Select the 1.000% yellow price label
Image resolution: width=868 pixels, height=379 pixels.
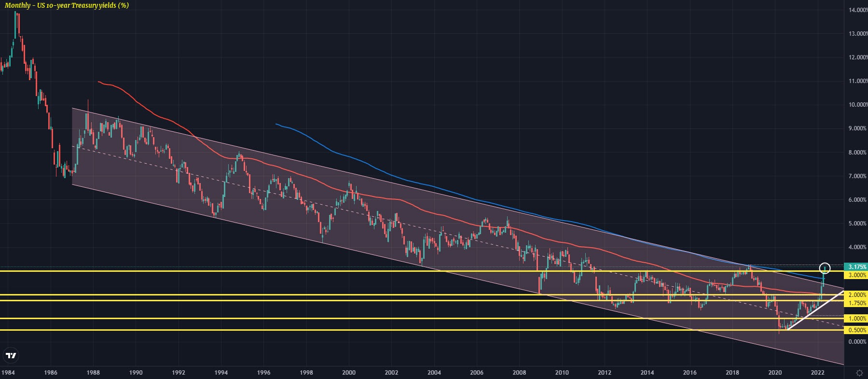coord(857,319)
